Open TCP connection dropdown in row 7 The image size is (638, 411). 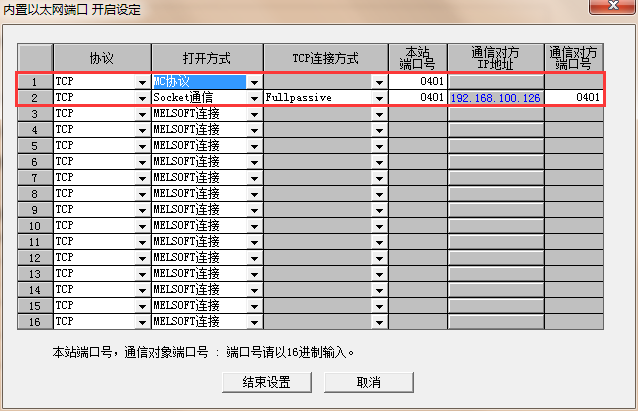pyautogui.click(x=379, y=178)
